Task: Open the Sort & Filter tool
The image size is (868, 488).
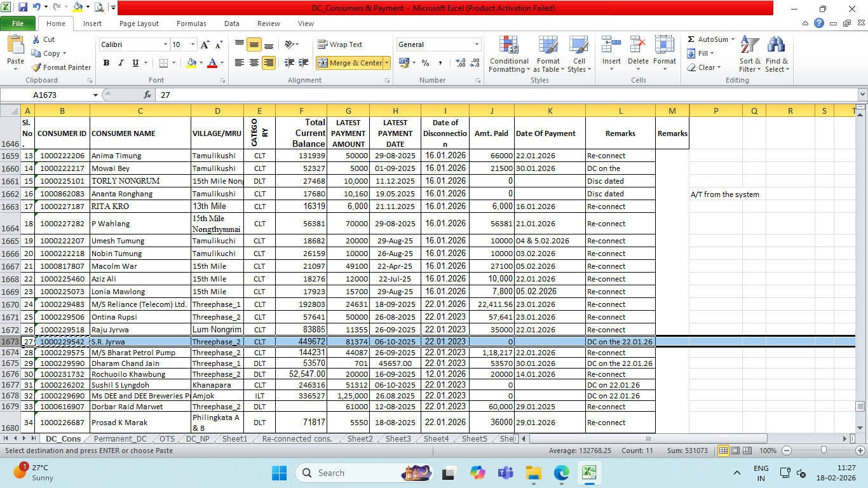Action: [x=750, y=46]
